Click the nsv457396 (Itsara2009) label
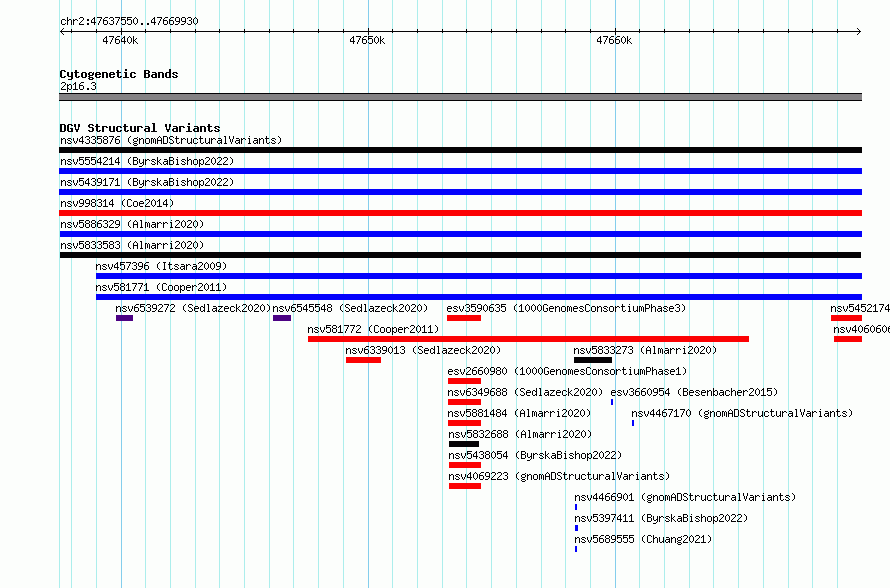Image resolution: width=890 pixels, height=588 pixels. pos(161,266)
